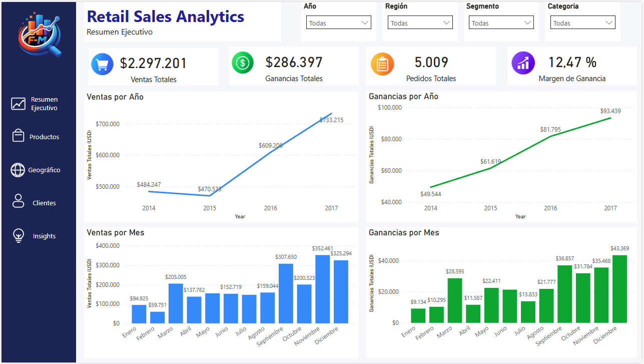
Task: Select the Pedidos Totales 5.009 value
Action: (x=431, y=62)
